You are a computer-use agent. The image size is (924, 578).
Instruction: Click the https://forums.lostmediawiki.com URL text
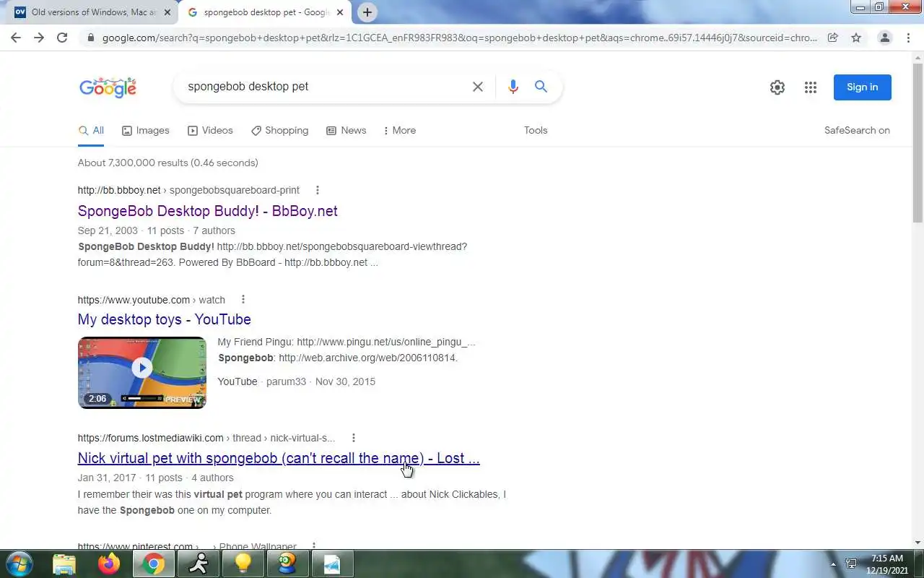tap(151, 438)
